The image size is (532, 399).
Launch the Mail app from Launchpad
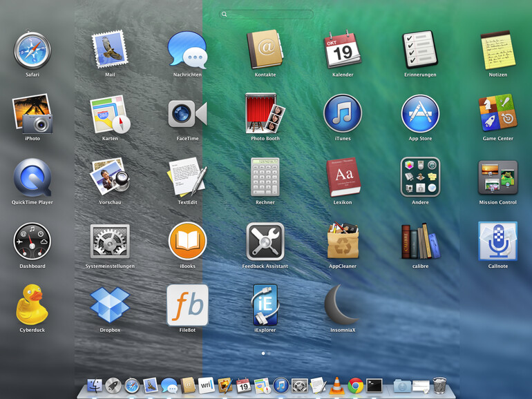pos(110,48)
